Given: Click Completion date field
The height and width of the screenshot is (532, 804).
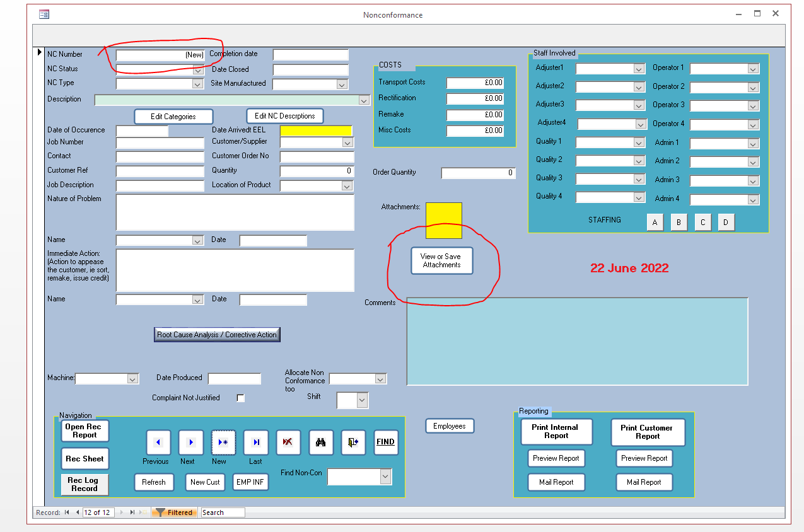Looking at the screenshot, I should [x=311, y=55].
